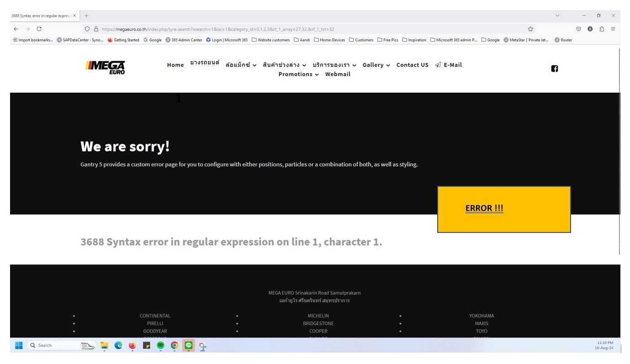Click the YOKOHAMA footer link
Viewport: 630px width, 364px height.
[482, 316]
